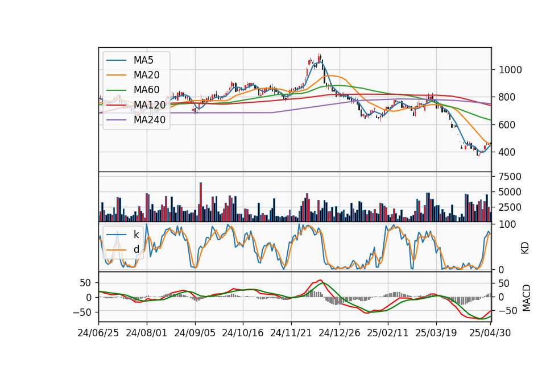546x392 pixels.
Task: Click the 24/10/16 date tick label
Action: tap(243, 333)
